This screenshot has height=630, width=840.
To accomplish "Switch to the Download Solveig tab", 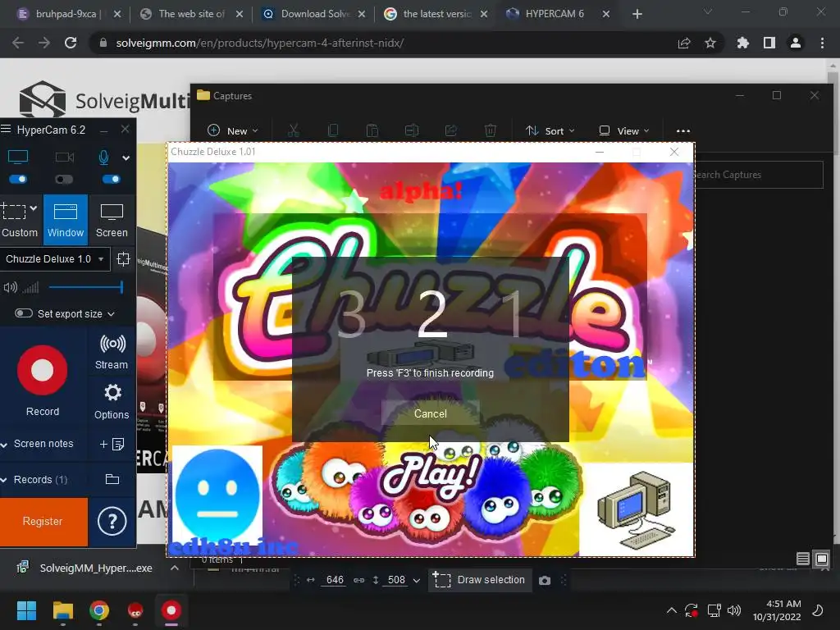I will [x=314, y=14].
